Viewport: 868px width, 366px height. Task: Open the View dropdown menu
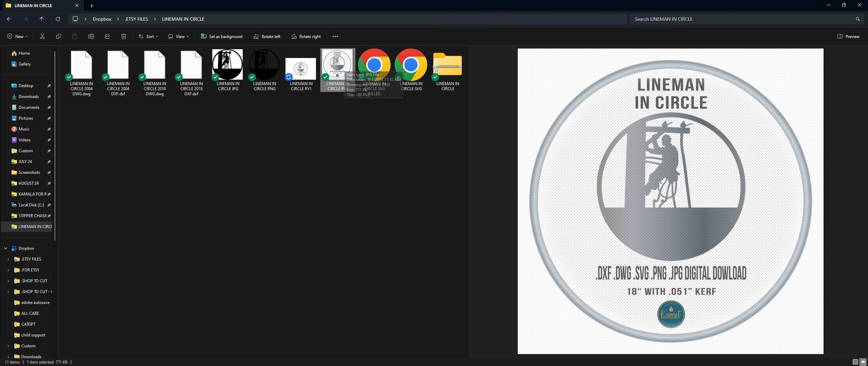tap(179, 36)
